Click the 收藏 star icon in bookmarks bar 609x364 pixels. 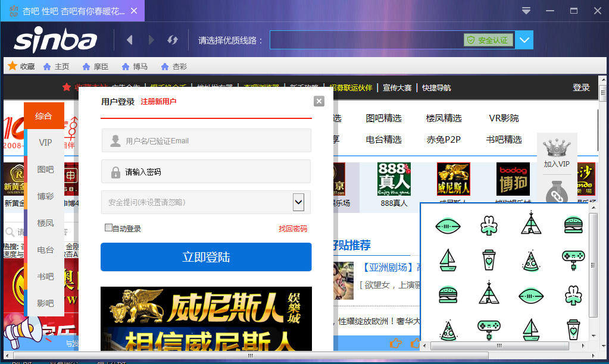pos(13,66)
